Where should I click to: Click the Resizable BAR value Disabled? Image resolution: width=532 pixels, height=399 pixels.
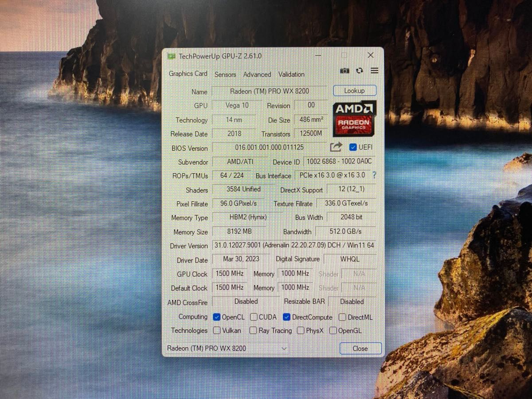pyautogui.click(x=352, y=301)
